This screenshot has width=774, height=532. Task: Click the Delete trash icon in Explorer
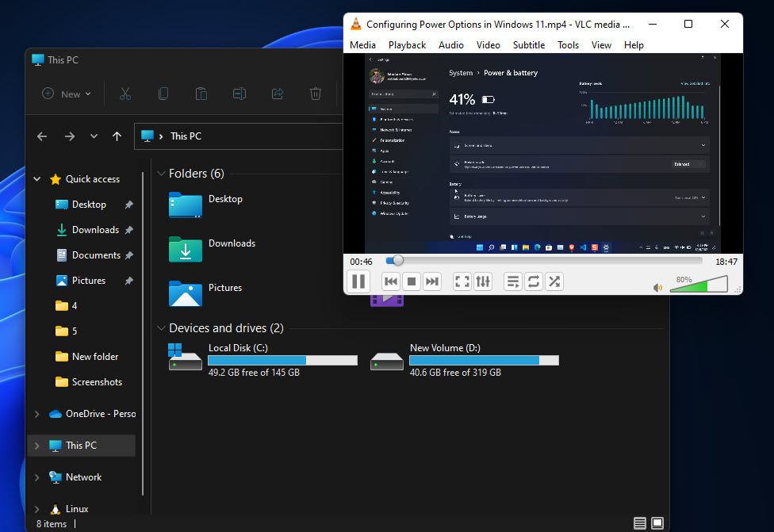tap(316, 94)
